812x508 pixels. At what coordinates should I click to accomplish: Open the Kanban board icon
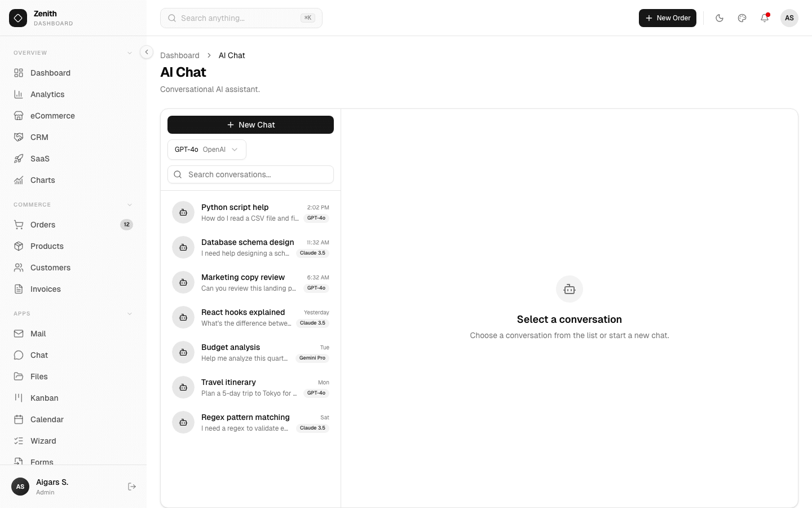click(19, 398)
